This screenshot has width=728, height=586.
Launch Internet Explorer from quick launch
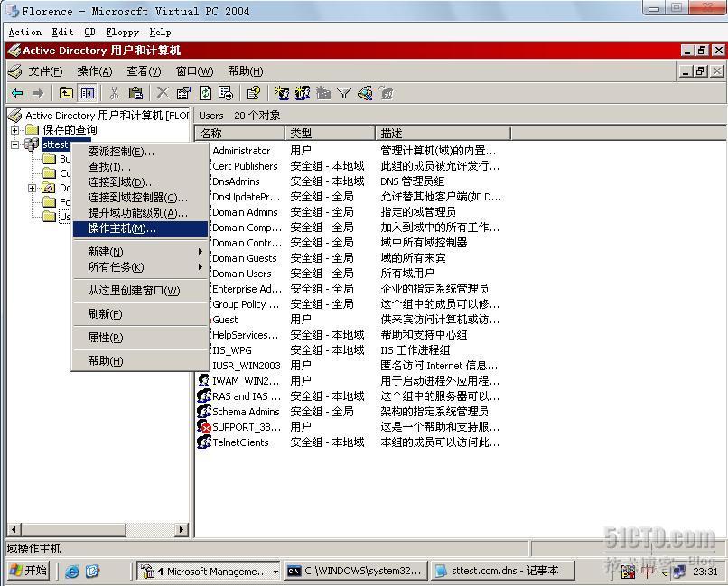(72, 572)
